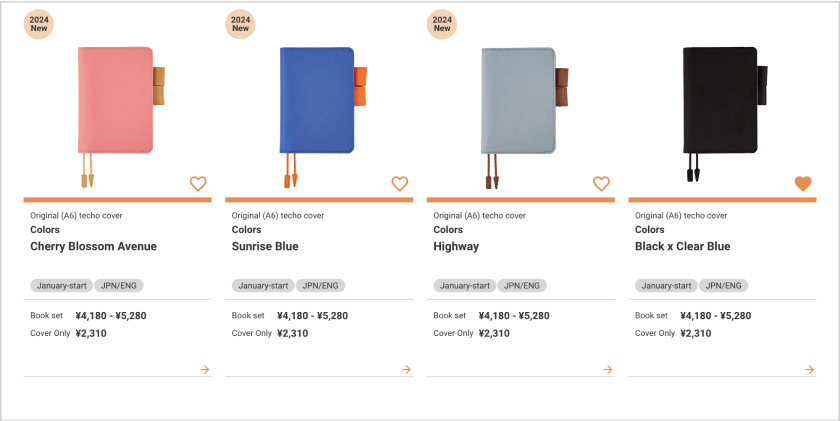This screenshot has height=421, width=840.
Task: Click the arrow under Sunrise Blue
Action: pyautogui.click(x=406, y=369)
